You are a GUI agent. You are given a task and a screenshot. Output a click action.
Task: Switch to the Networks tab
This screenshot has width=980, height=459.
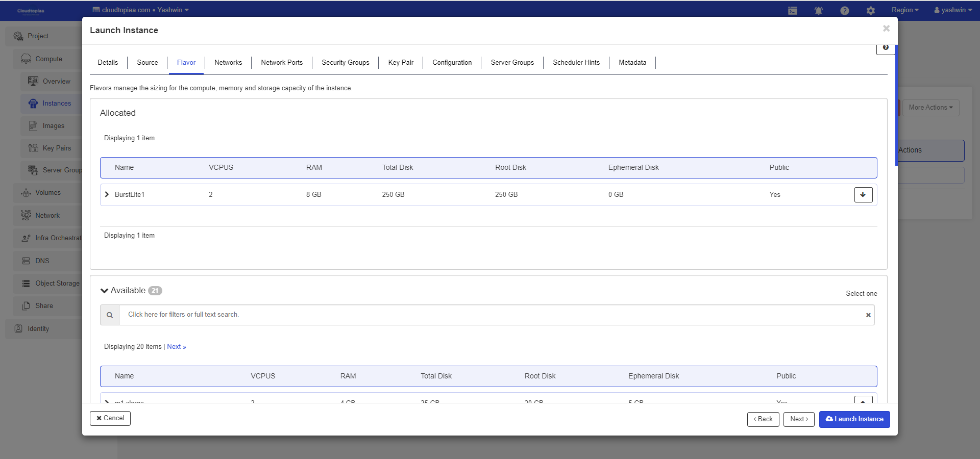[x=228, y=63]
